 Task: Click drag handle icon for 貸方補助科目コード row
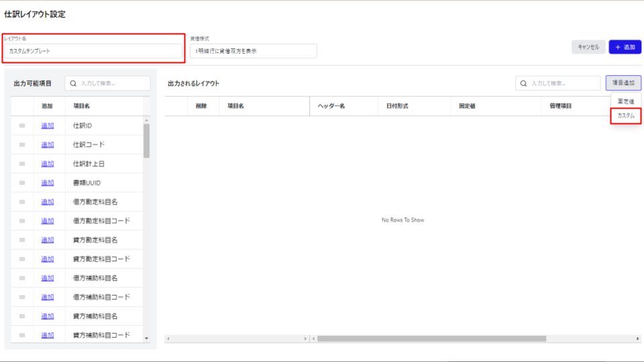(x=22, y=335)
